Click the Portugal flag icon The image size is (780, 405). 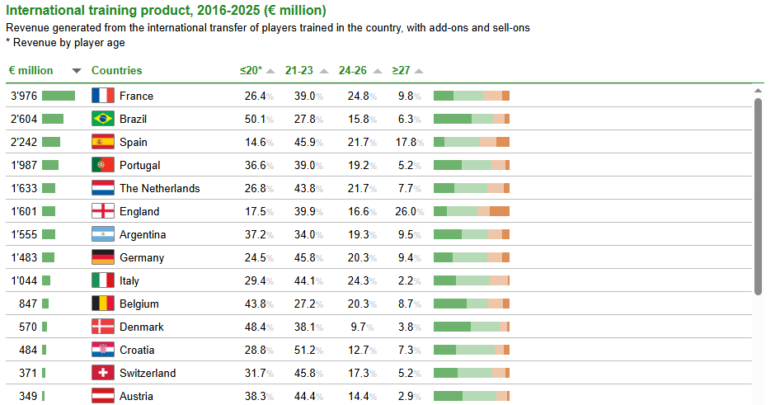click(103, 165)
